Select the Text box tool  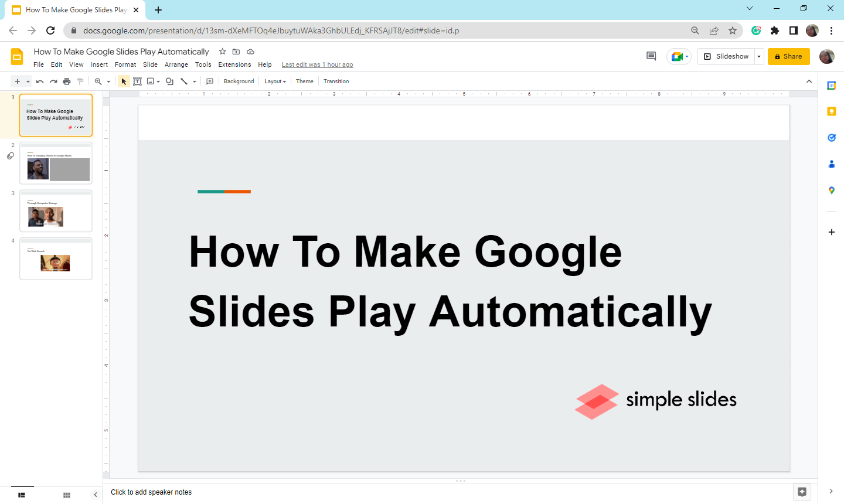(137, 81)
